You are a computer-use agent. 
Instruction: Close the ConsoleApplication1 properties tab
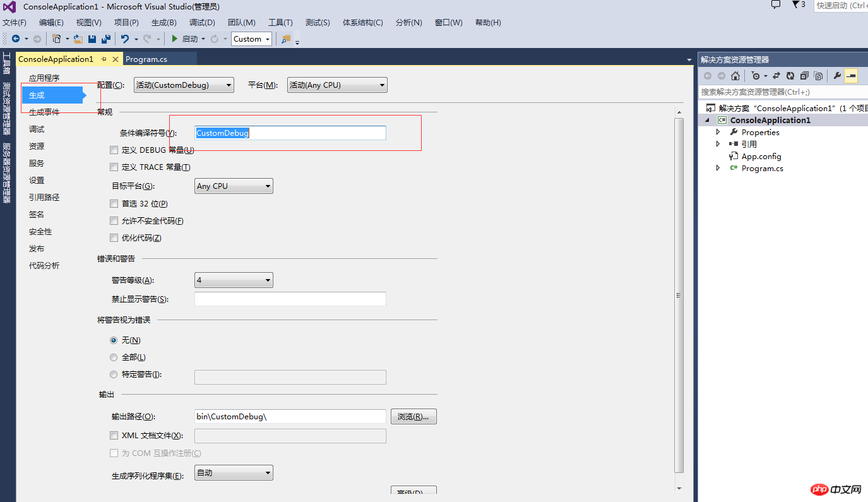tap(116, 59)
